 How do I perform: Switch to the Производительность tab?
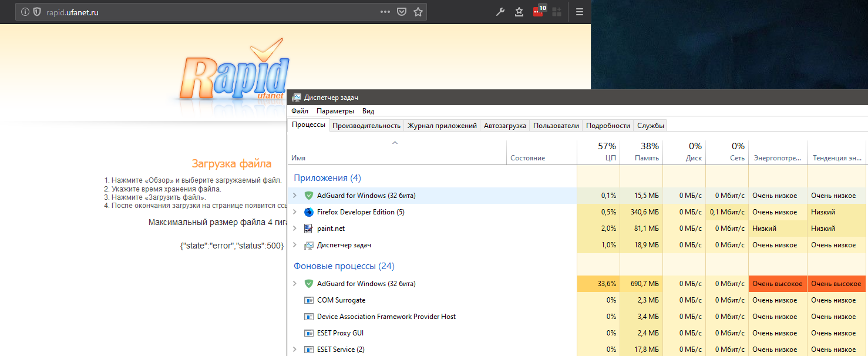pyautogui.click(x=366, y=125)
